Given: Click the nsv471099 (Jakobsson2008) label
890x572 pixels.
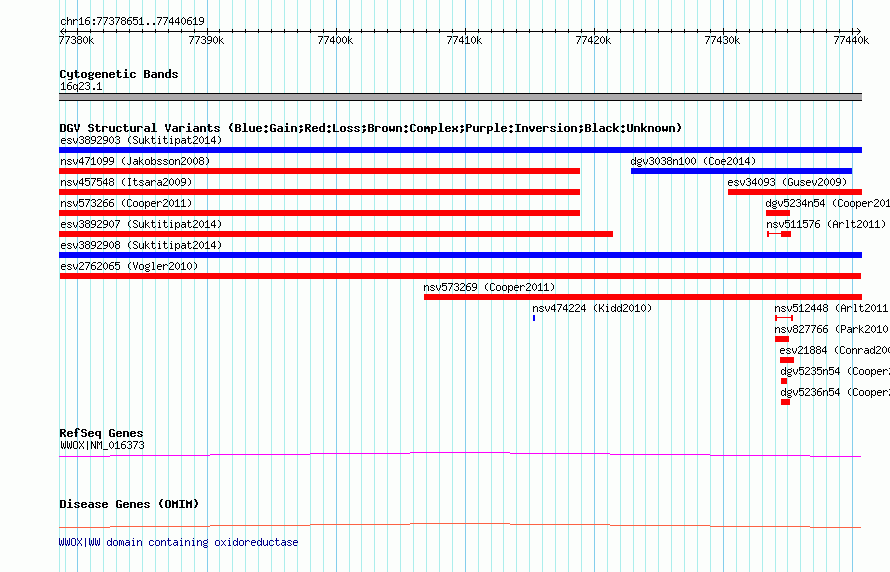Looking at the screenshot, I should point(135,161).
